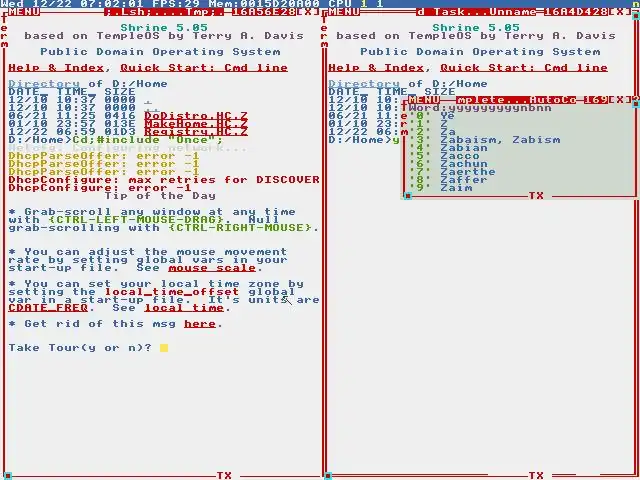Viewport: 640px width, 480px height.
Task: Click CTRL-RIGHT-MOUSE key hint
Action: tap(240, 227)
